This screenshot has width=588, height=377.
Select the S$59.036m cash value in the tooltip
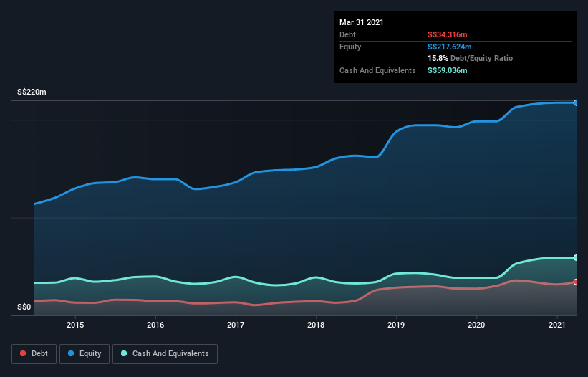pyautogui.click(x=448, y=70)
